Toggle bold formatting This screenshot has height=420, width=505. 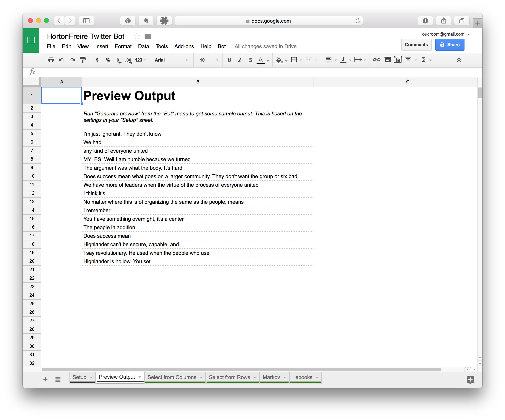(229, 60)
